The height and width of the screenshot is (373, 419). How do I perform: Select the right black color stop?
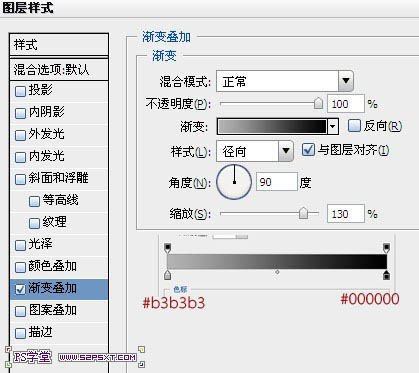pyautogui.click(x=386, y=275)
